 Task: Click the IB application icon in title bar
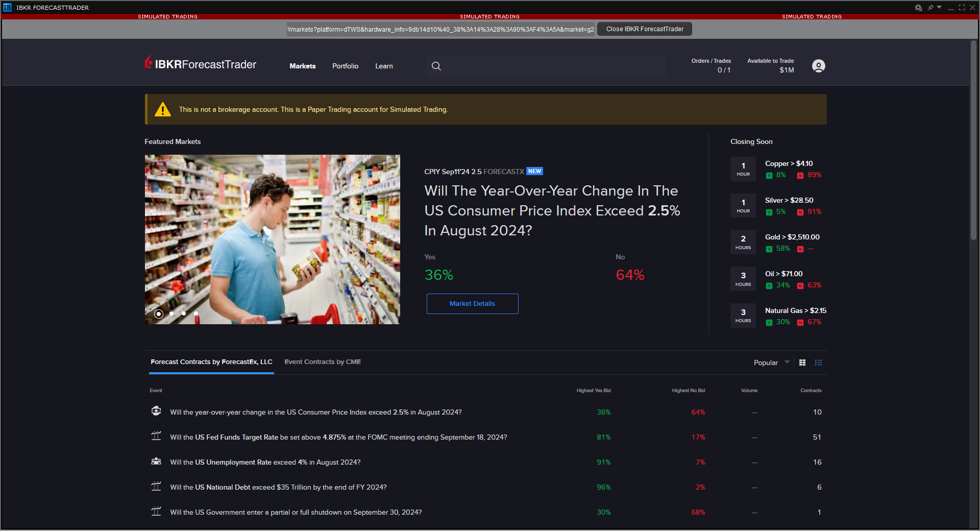pyautogui.click(x=7, y=8)
